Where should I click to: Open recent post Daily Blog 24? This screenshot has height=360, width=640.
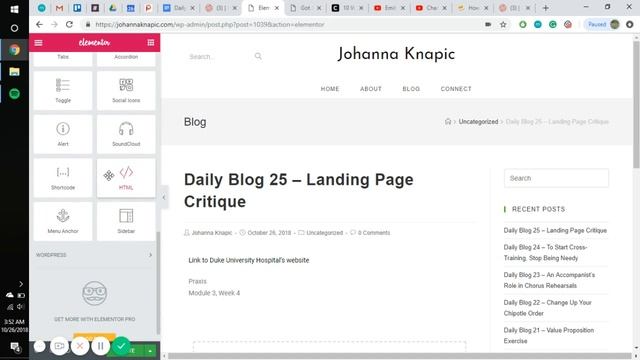(545, 252)
